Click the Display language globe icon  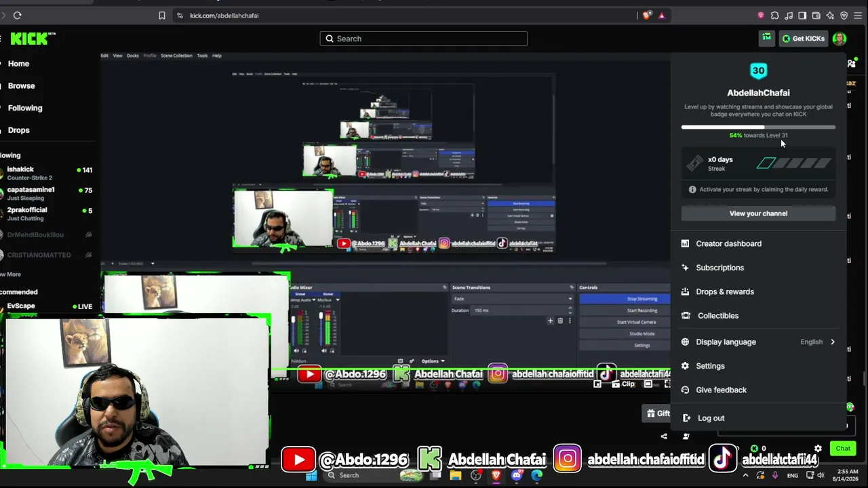[685, 342]
